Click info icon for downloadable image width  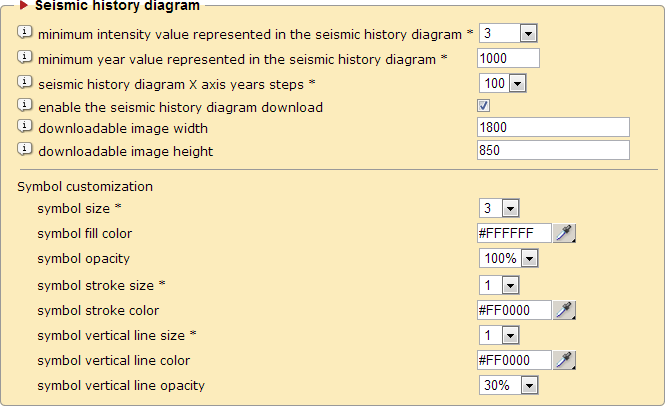tap(25, 128)
